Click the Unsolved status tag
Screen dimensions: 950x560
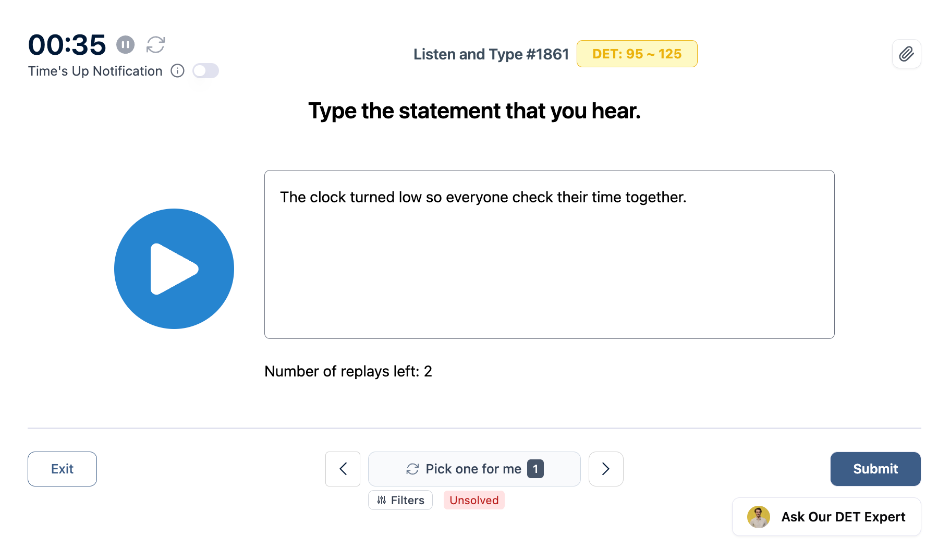[x=474, y=500]
